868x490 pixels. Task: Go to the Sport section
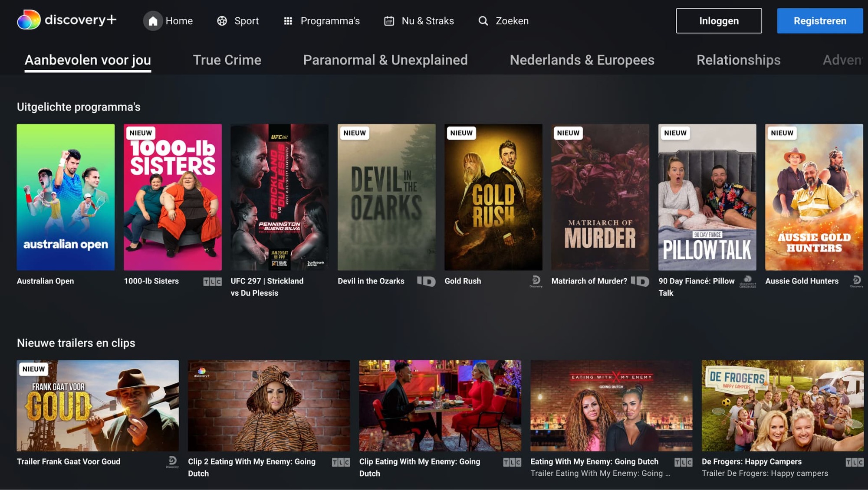[238, 21]
